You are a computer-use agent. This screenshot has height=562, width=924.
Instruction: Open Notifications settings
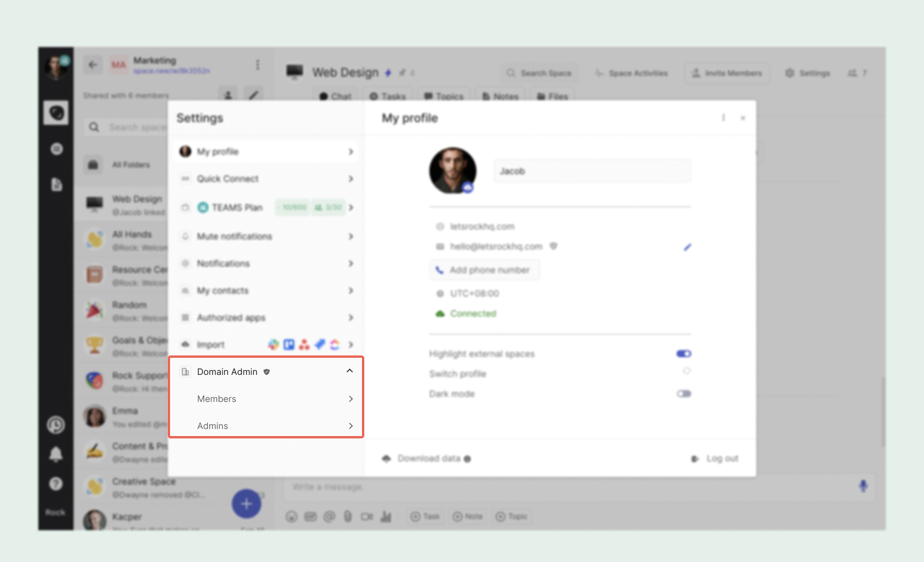tap(267, 264)
